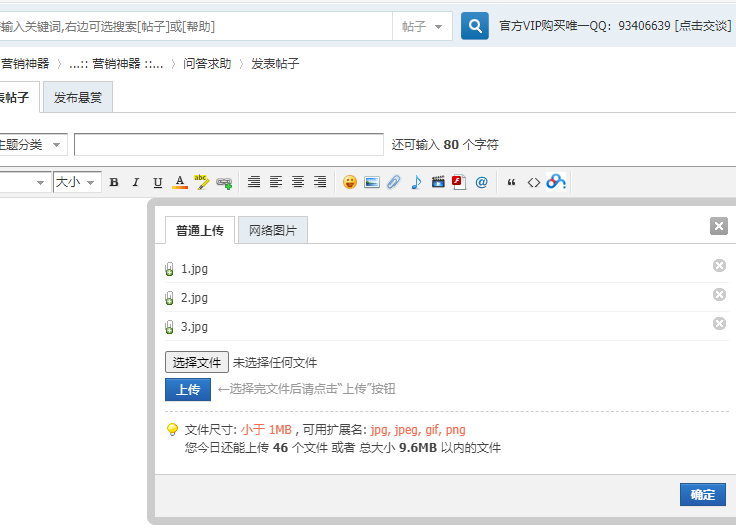
Task: Insert Flash using the red Flash icon
Action: 459,182
